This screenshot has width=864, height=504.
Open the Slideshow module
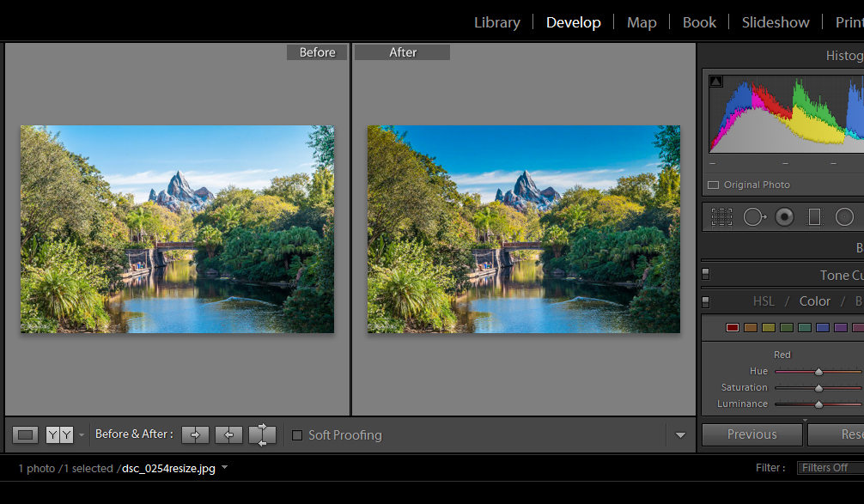[x=776, y=22]
